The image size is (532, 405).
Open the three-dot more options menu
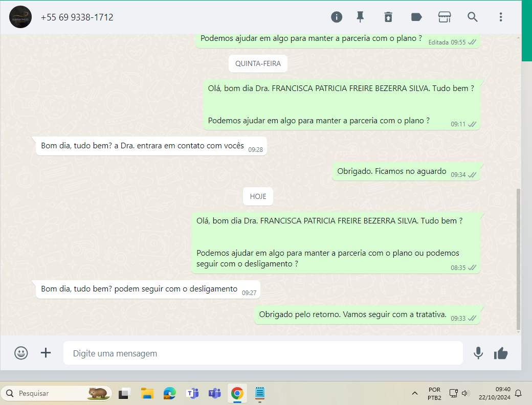click(x=501, y=17)
